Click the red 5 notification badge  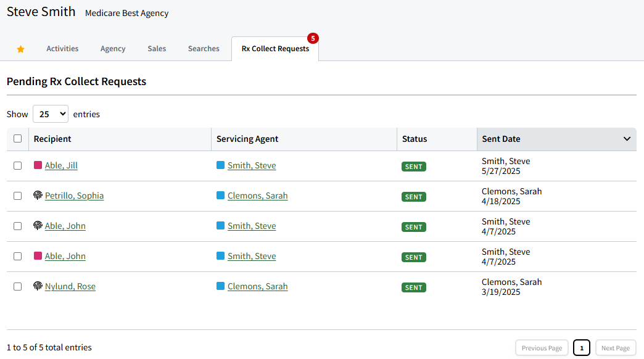point(313,38)
